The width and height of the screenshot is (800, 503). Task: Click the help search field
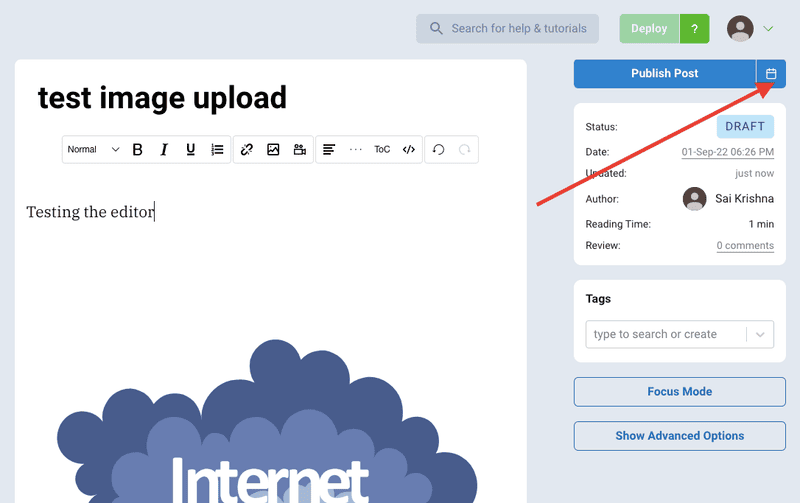coord(507,29)
